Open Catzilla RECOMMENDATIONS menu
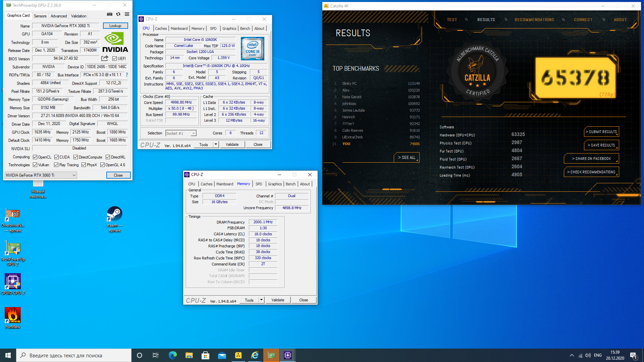 click(534, 20)
